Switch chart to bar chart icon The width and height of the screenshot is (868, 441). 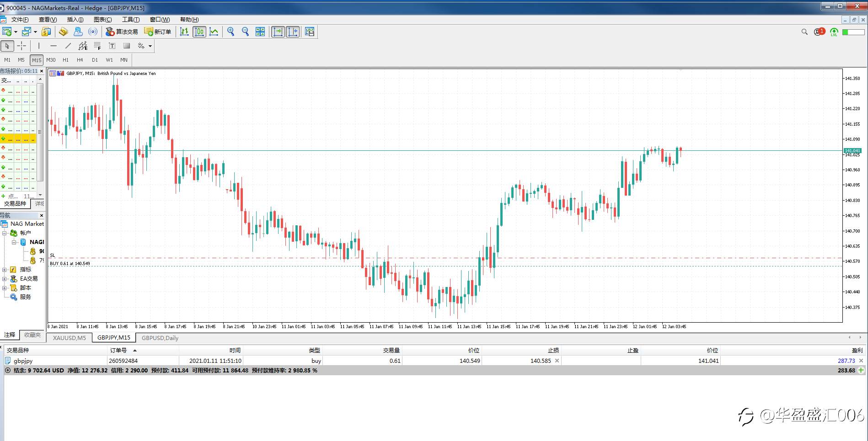[x=184, y=32]
